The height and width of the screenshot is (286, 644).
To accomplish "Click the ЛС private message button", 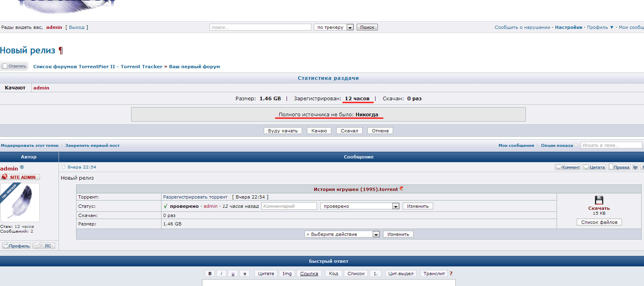I will 44,246.
